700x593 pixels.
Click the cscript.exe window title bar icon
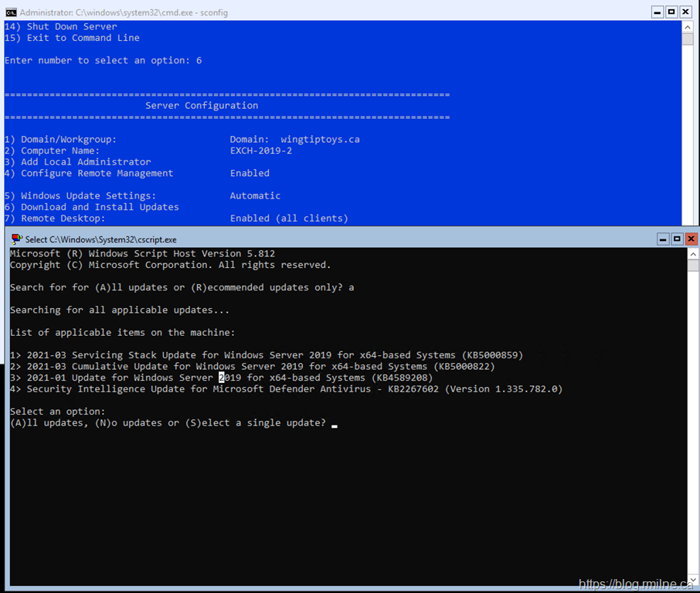(17, 239)
